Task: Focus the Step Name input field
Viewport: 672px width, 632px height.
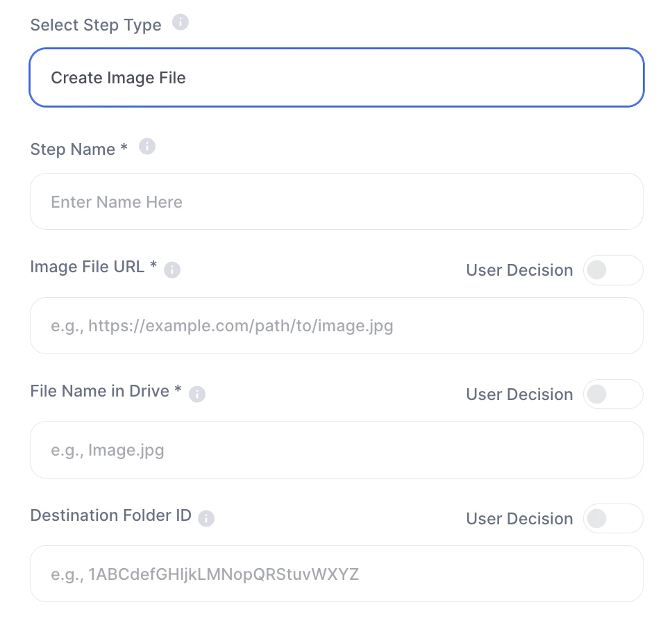Action: tap(337, 202)
